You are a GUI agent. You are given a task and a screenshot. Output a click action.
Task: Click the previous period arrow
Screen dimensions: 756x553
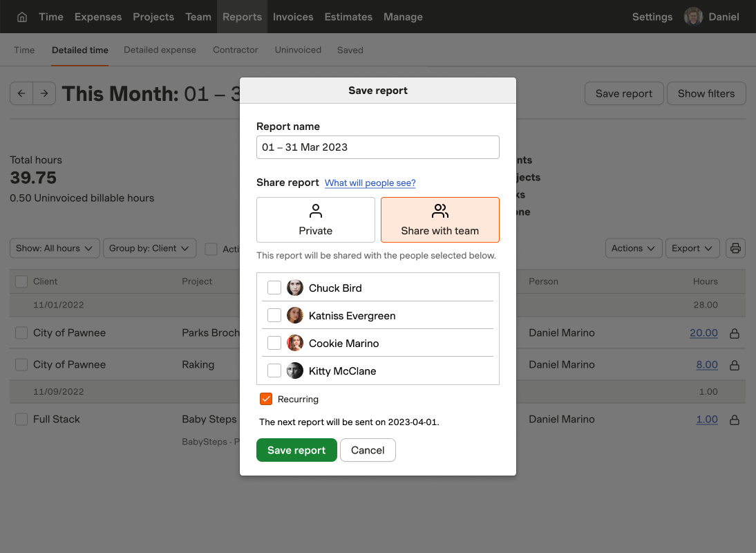tap(21, 93)
